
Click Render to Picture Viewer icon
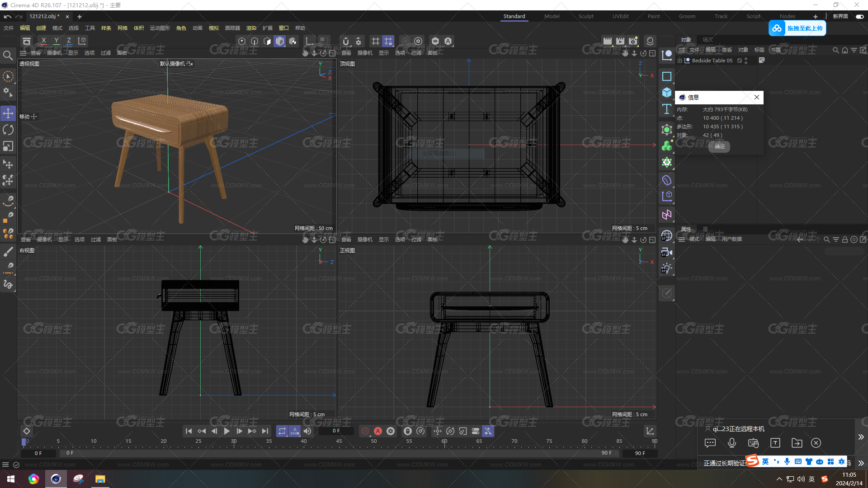pyautogui.click(x=620, y=41)
